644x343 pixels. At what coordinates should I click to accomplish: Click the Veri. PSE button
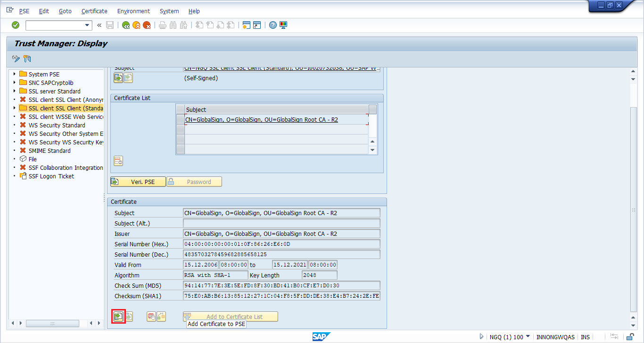click(x=138, y=182)
